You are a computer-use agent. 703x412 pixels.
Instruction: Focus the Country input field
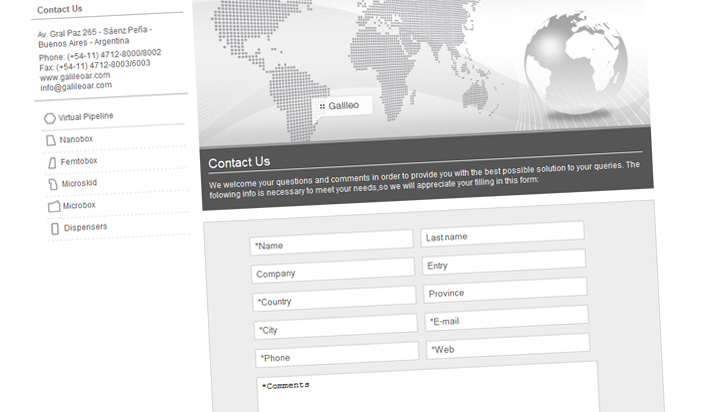click(334, 299)
